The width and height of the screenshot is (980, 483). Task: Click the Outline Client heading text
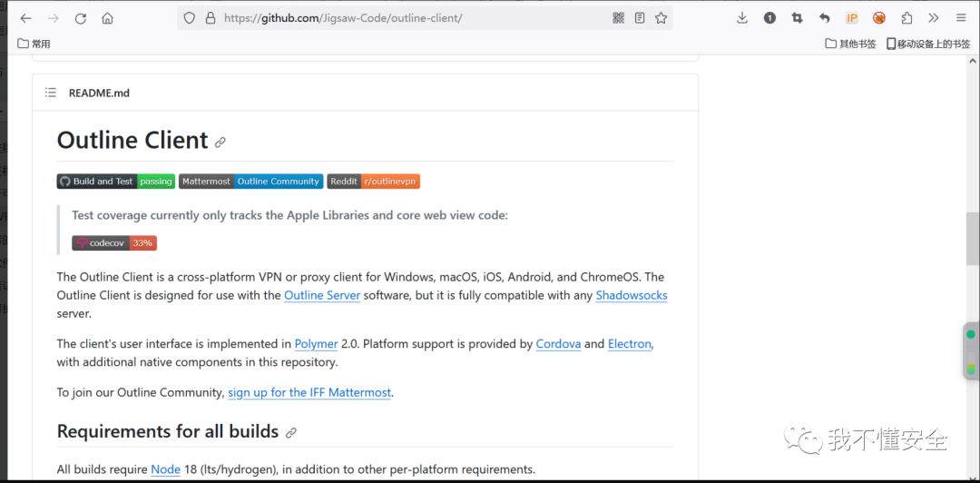(132, 140)
